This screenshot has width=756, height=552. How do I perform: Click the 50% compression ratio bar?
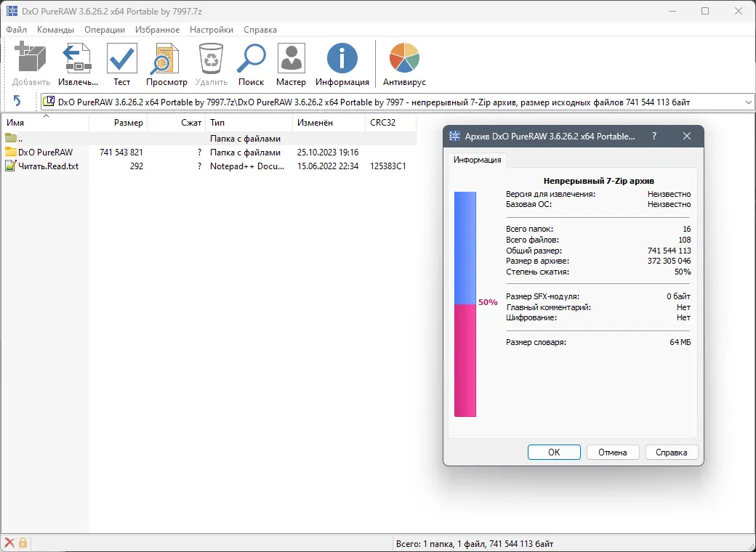pyautogui.click(x=465, y=301)
